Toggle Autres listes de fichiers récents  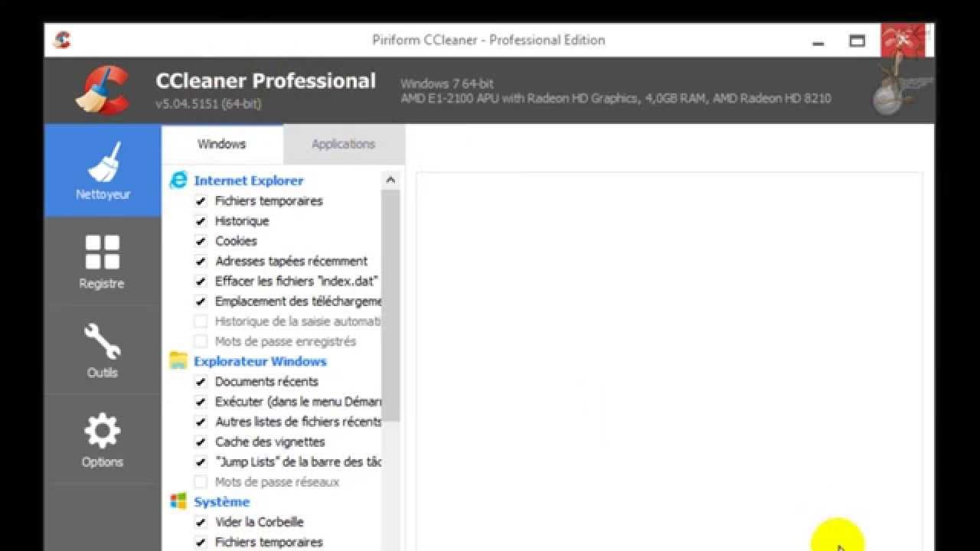coord(201,422)
